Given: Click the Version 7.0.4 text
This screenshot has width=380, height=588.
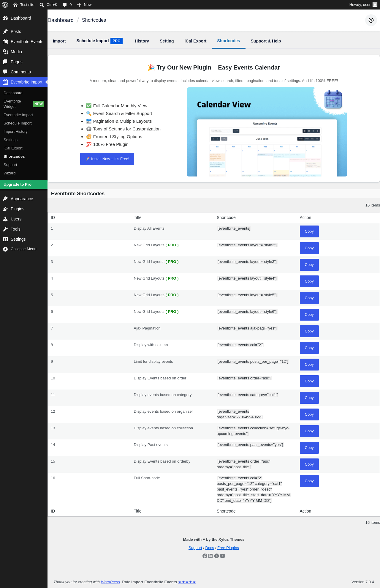Looking at the screenshot, I should 363,582.
